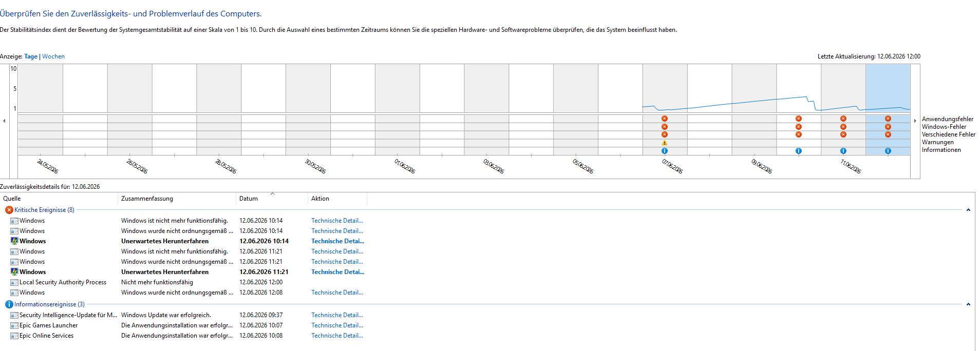Click the shield icon of the 11:21 Unerwartetes Herunterfahren row
980x351 pixels.
(14, 272)
